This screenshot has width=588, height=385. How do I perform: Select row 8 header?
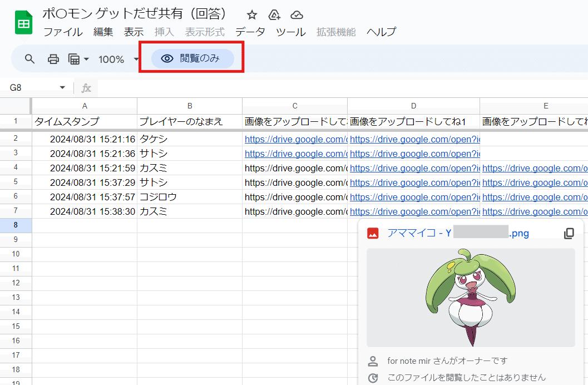16,225
